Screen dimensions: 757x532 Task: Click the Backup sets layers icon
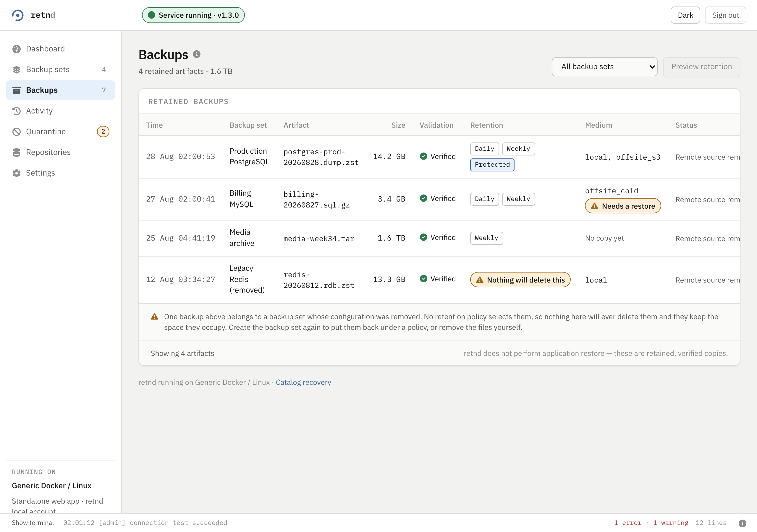point(17,69)
